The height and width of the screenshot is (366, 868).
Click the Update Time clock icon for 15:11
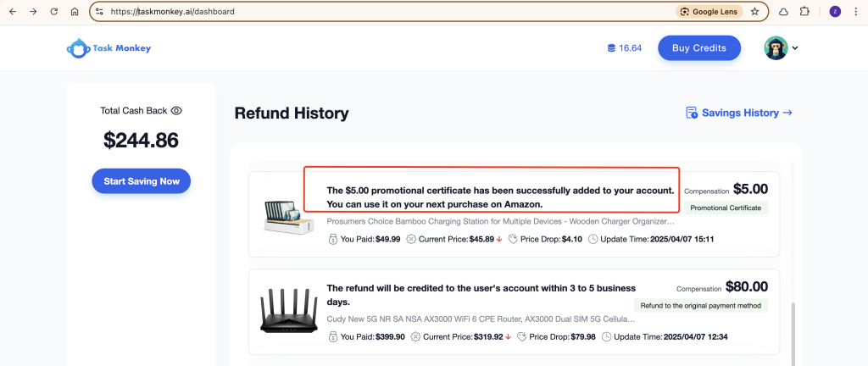593,240
